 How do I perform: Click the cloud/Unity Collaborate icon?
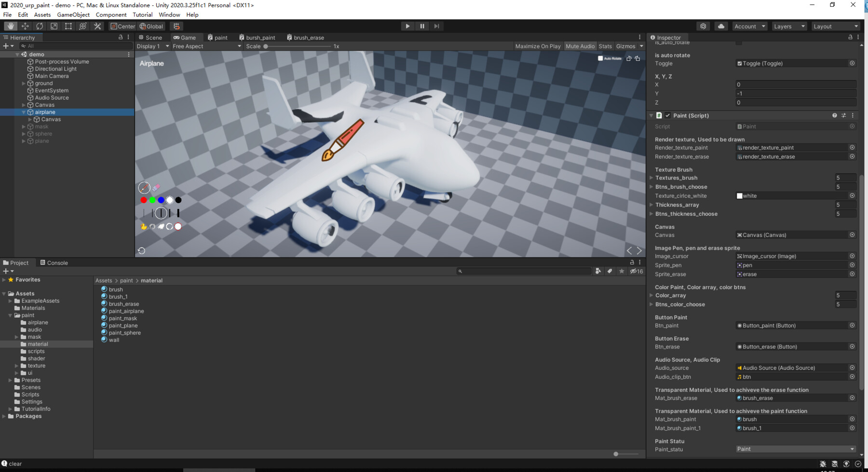pyautogui.click(x=721, y=26)
